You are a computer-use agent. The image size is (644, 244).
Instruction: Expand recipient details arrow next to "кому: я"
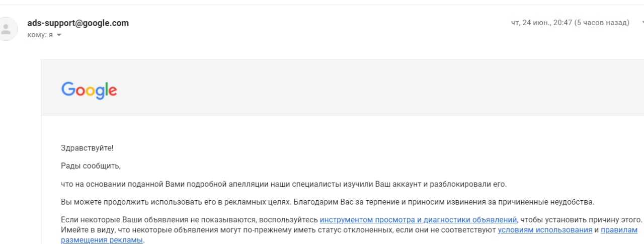click(x=59, y=35)
